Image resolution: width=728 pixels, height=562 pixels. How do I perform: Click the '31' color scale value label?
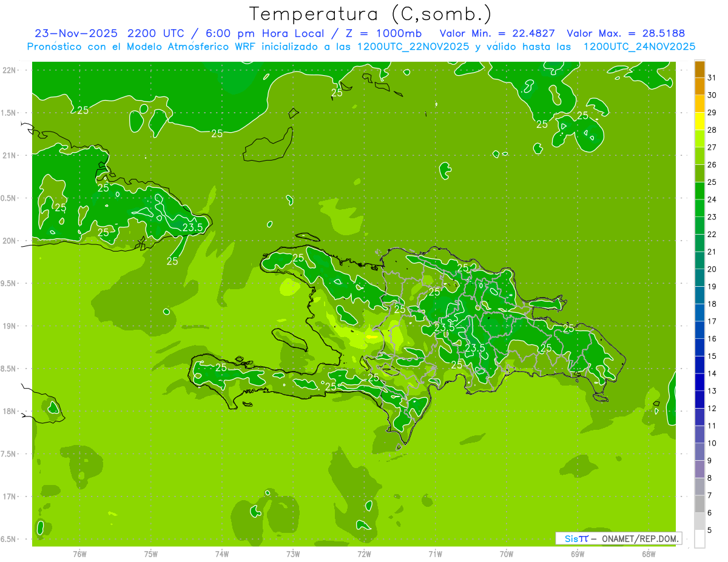712,78
